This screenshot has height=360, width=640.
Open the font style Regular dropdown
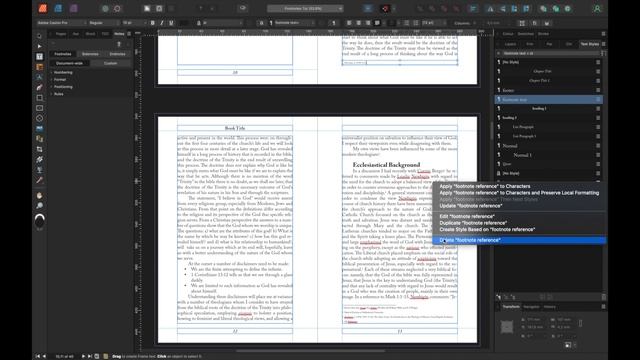click(104, 23)
